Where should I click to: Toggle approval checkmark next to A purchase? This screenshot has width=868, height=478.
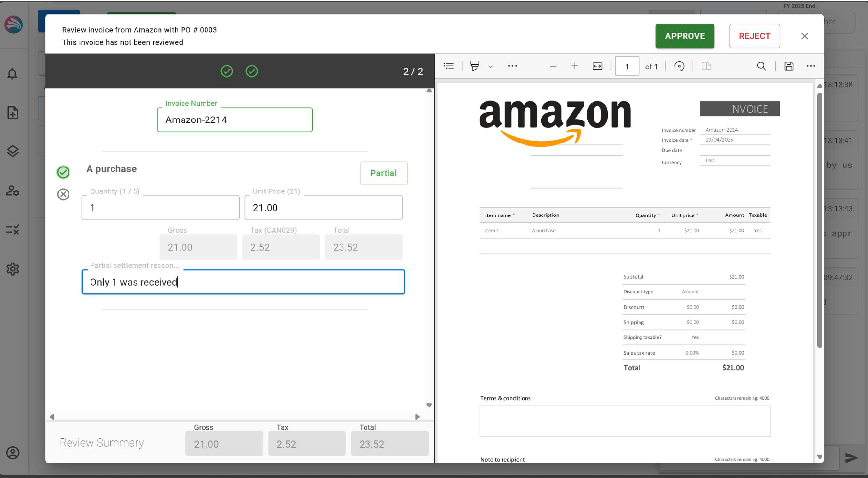tap(63, 172)
